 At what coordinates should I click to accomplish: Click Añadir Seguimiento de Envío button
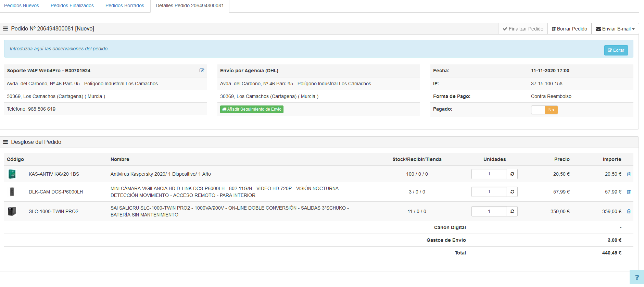252,109
